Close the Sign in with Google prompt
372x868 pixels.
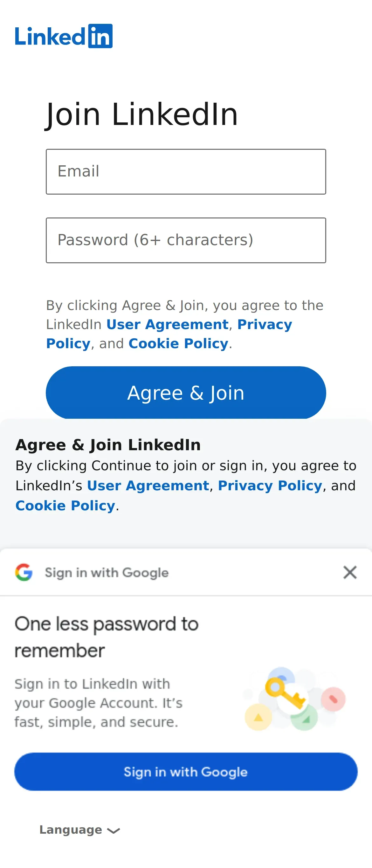[350, 572]
